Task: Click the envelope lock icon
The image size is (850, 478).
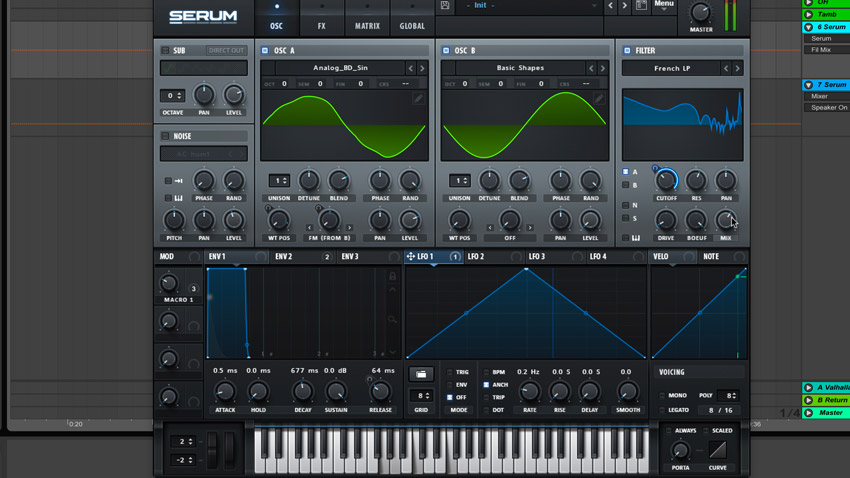Action: 392,276
